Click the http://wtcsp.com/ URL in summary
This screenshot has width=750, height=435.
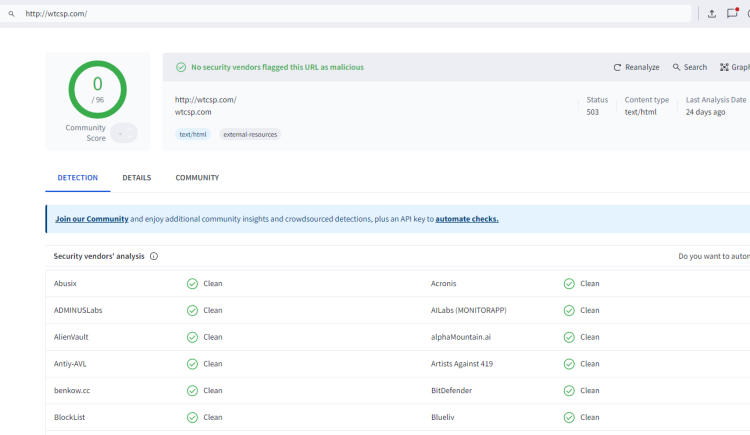pyautogui.click(x=206, y=100)
